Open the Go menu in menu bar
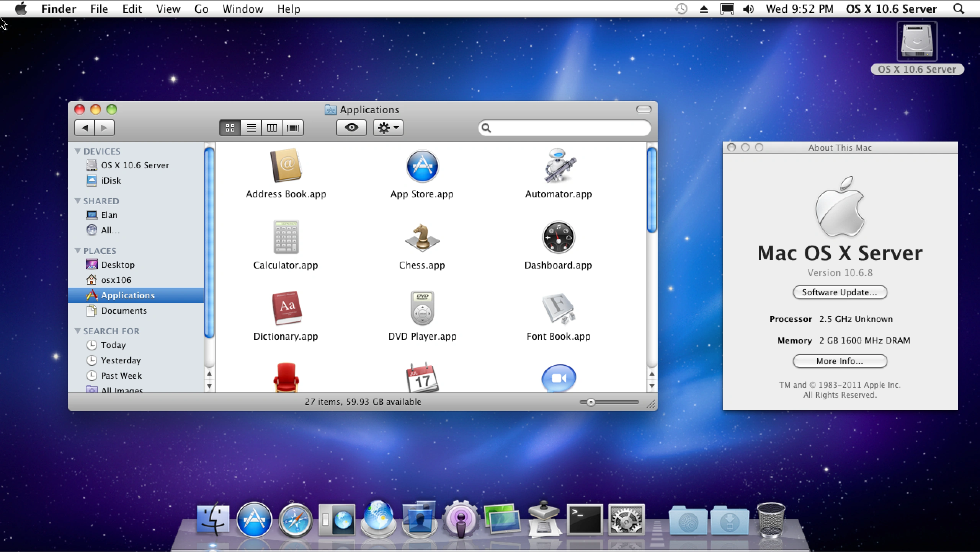The height and width of the screenshot is (552, 980). pos(201,9)
